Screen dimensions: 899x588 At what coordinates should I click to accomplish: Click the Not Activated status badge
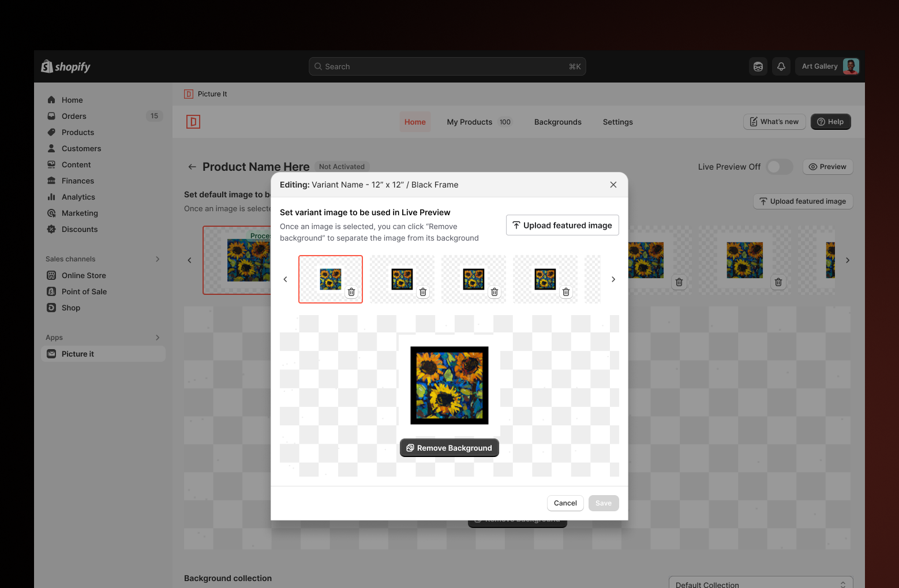point(342,167)
